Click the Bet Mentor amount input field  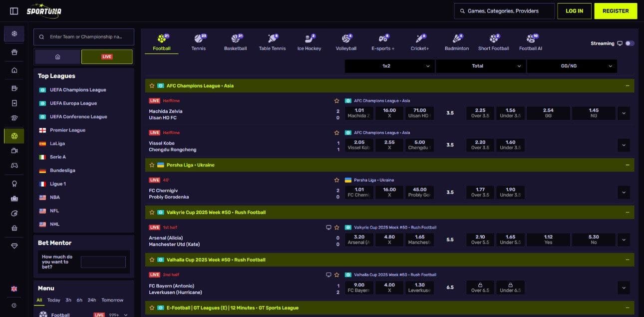(103, 261)
